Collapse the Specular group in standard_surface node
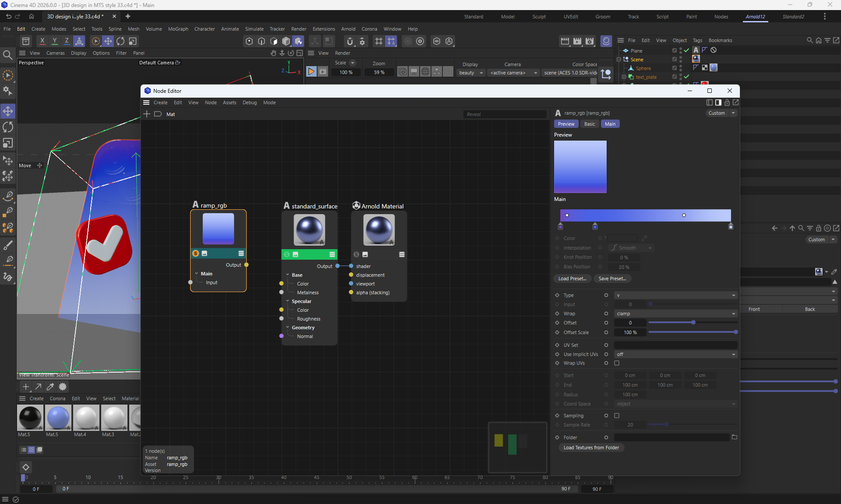Viewport: 841px width, 504px height. point(288,301)
